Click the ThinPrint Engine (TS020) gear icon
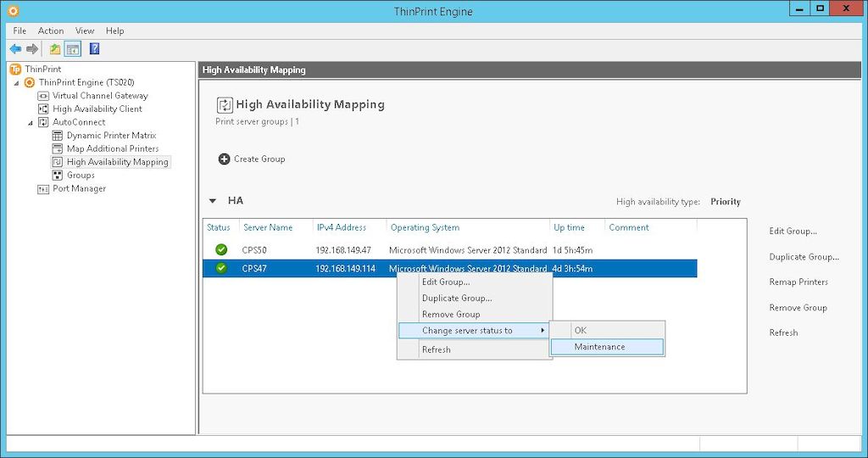The image size is (868, 458). [30, 82]
